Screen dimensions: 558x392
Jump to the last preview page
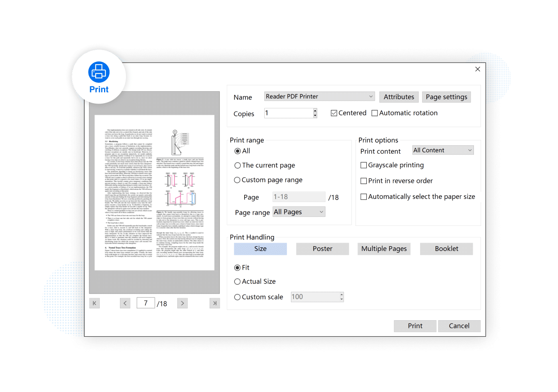click(x=214, y=303)
